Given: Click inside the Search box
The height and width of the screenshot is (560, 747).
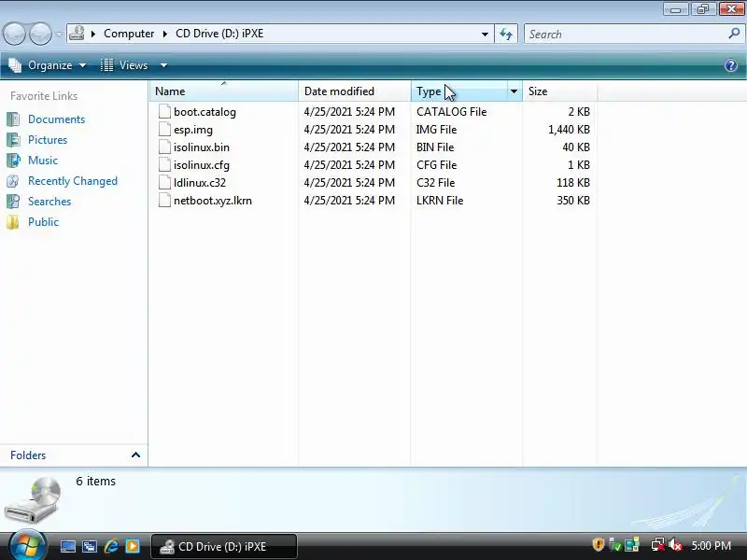Looking at the screenshot, I should click(x=627, y=34).
